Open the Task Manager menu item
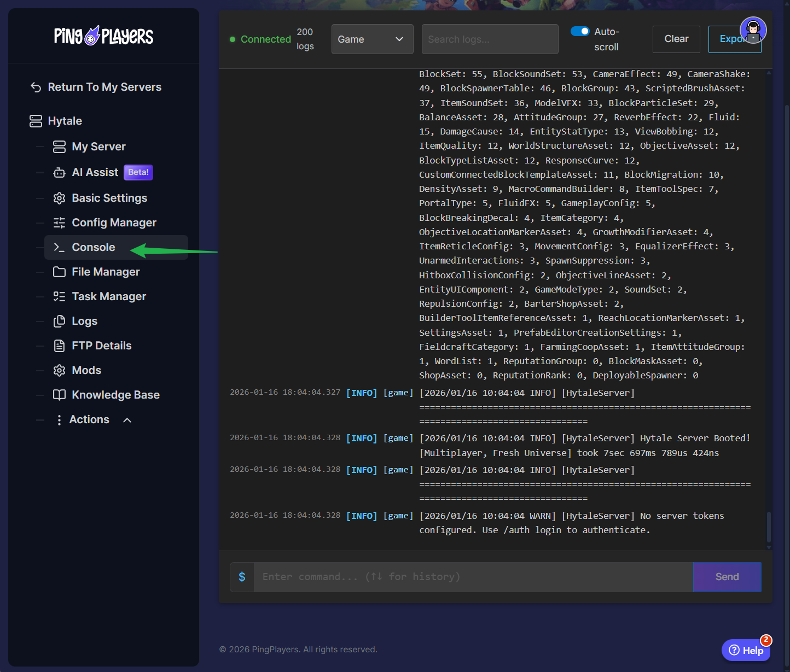The image size is (790, 672). pyautogui.click(x=109, y=297)
